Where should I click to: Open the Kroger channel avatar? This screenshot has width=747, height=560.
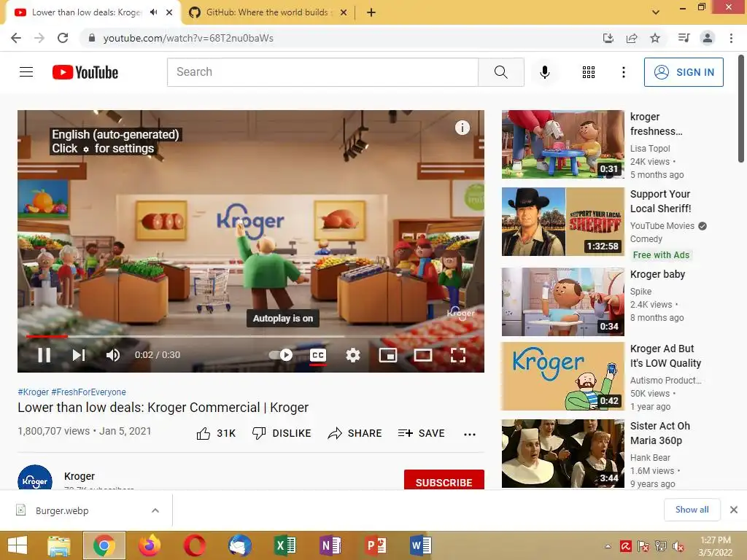[x=35, y=478]
